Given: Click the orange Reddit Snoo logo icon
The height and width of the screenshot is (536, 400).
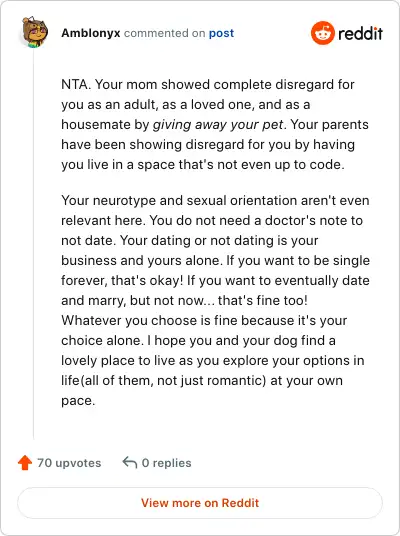Looking at the screenshot, I should (x=322, y=33).
